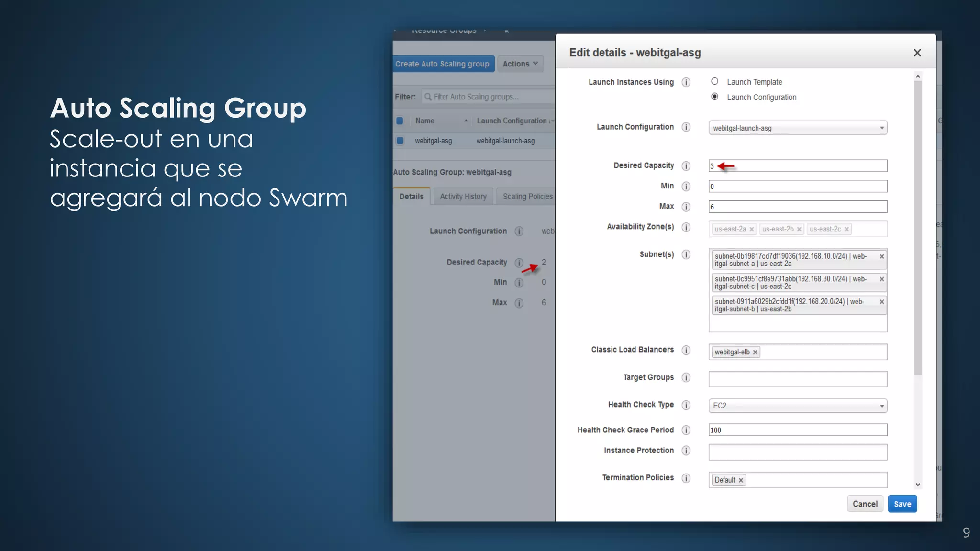Switch to the Activity History tab

click(463, 197)
